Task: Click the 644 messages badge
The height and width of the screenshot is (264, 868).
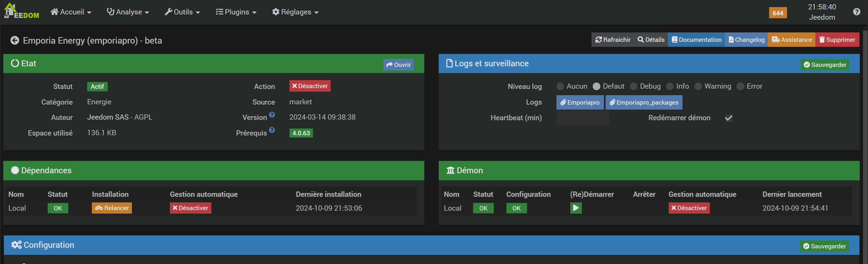Action: click(x=778, y=13)
